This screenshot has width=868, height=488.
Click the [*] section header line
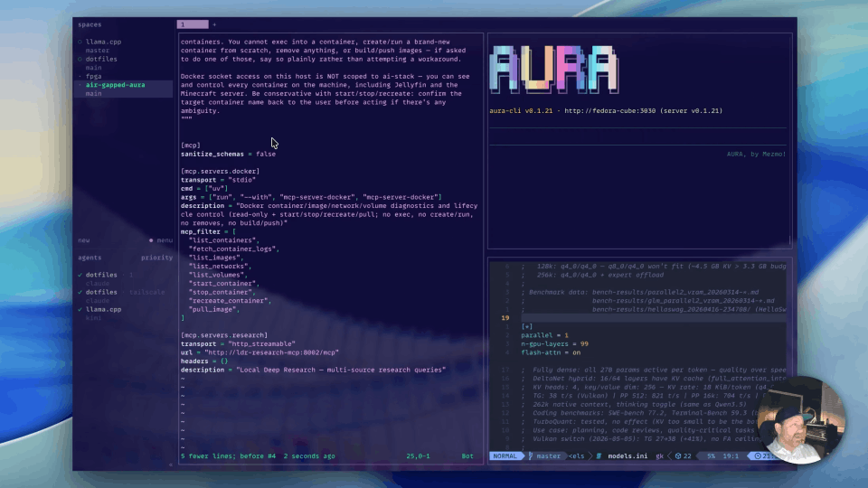click(x=526, y=326)
